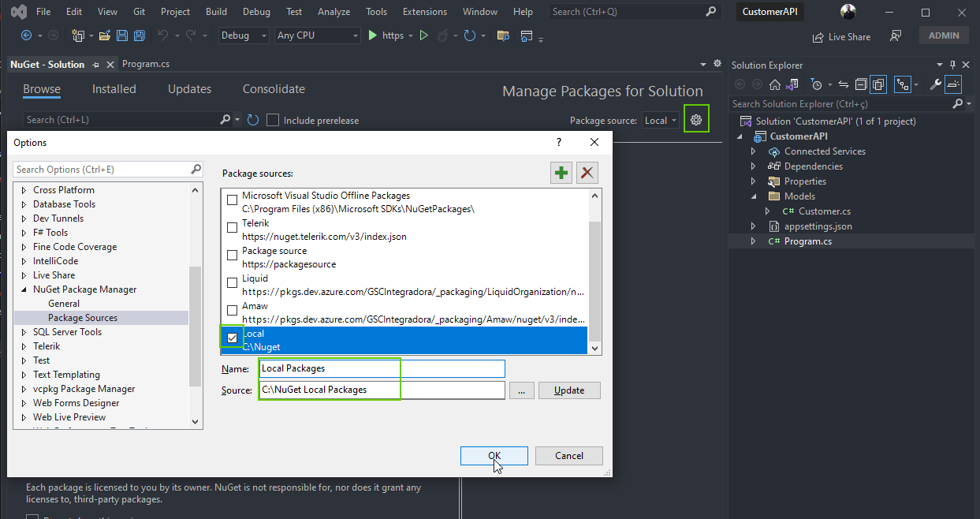The height and width of the screenshot is (519, 980).
Task: Click the package sources list scrollbar
Action: point(595,271)
